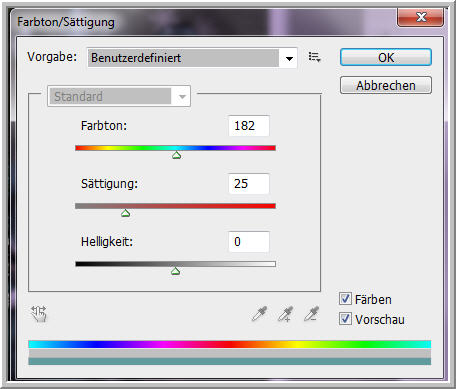Click the Farbton slider triangle handle
This screenshot has width=456, height=389.
(x=177, y=155)
